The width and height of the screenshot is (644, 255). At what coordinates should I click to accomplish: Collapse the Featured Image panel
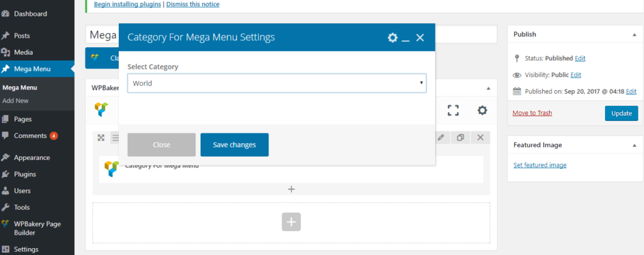633,145
